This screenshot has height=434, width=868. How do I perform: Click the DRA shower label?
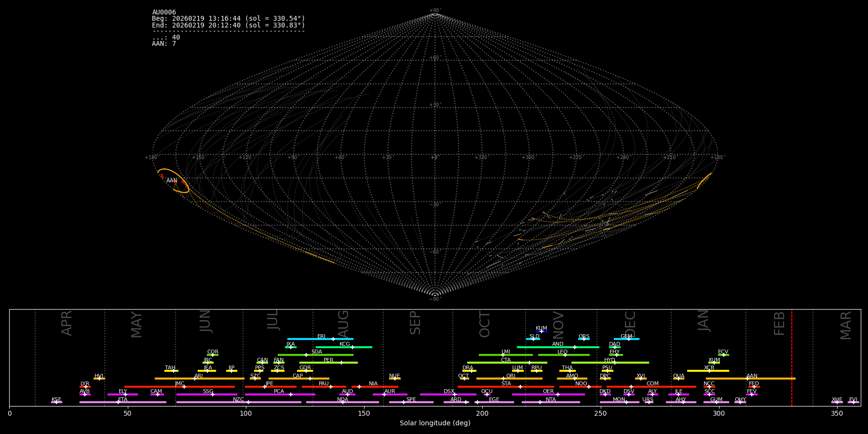(468, 368)
